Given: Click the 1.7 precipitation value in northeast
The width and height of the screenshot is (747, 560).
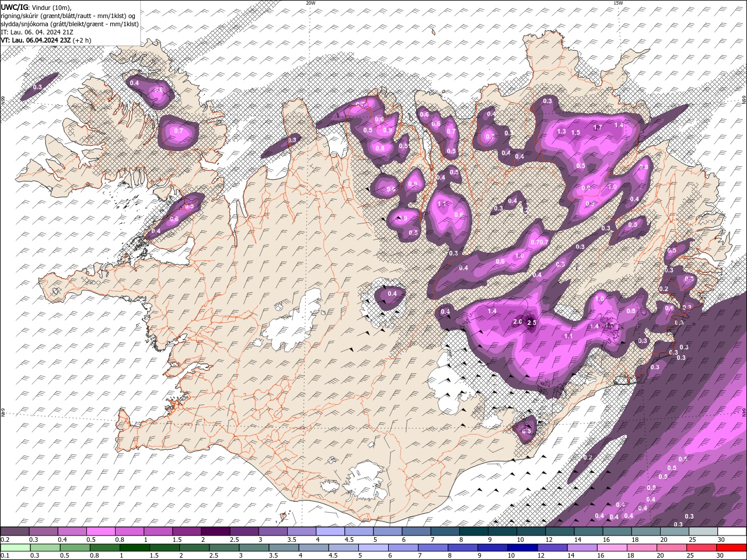Looking at the screenshot, I should [598, 127].
